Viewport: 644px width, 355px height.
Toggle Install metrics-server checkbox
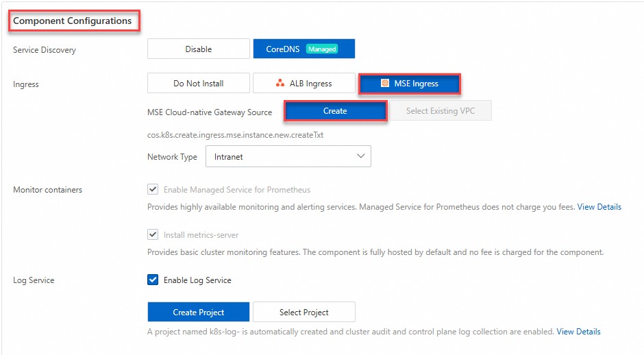(x=153, y=235)
